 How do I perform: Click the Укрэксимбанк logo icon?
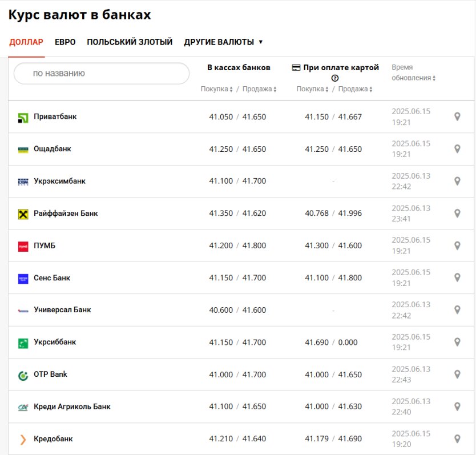23,182
